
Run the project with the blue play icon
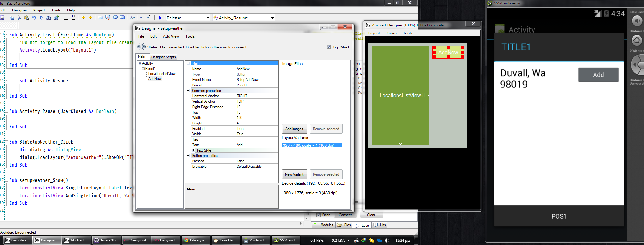[x=160, y=18]
